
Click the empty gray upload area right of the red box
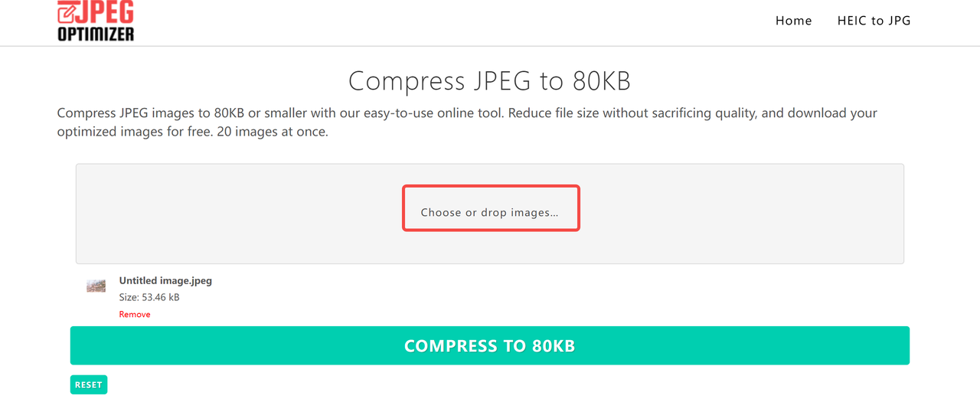743,214
